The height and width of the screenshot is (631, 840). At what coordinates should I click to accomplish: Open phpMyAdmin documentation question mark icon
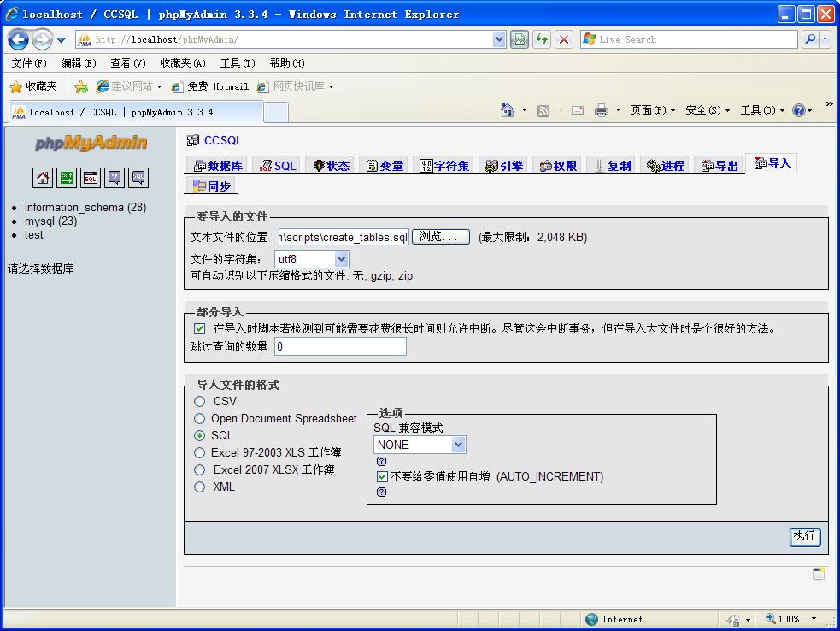pos(115,178)
